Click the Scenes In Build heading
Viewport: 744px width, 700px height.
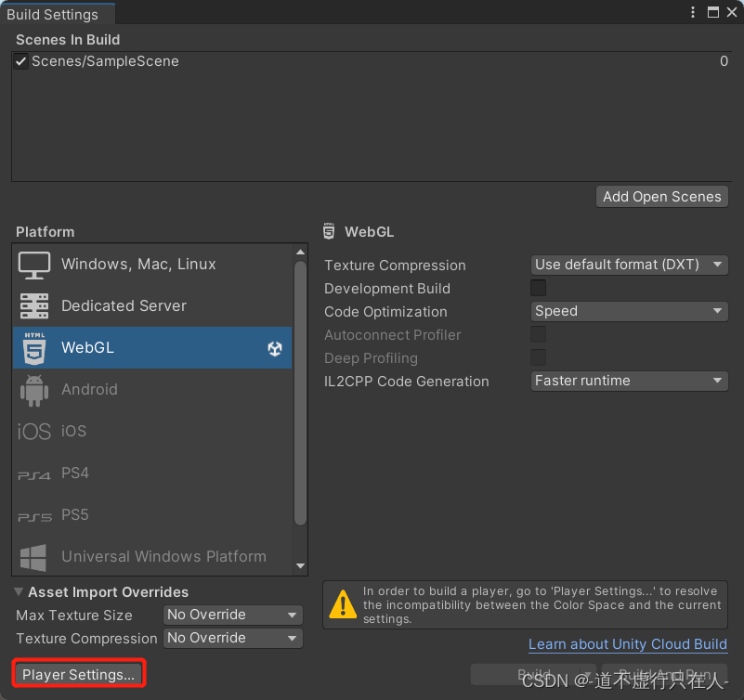click(x=68, y=40)
